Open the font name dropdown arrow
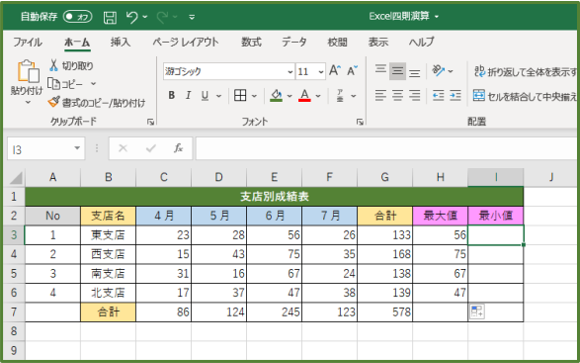Screen dimensions: 580x363 [290, 71]
